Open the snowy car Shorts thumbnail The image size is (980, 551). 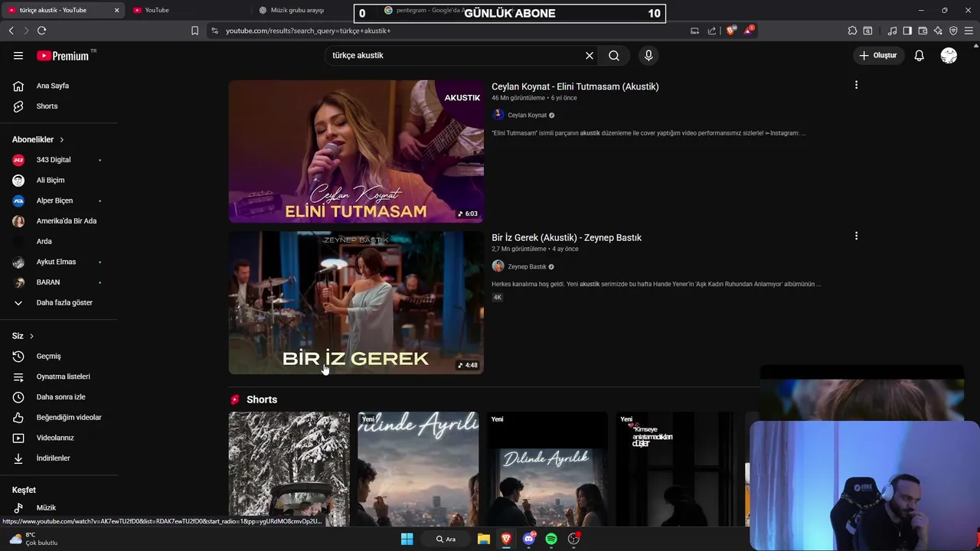(289, 469)
